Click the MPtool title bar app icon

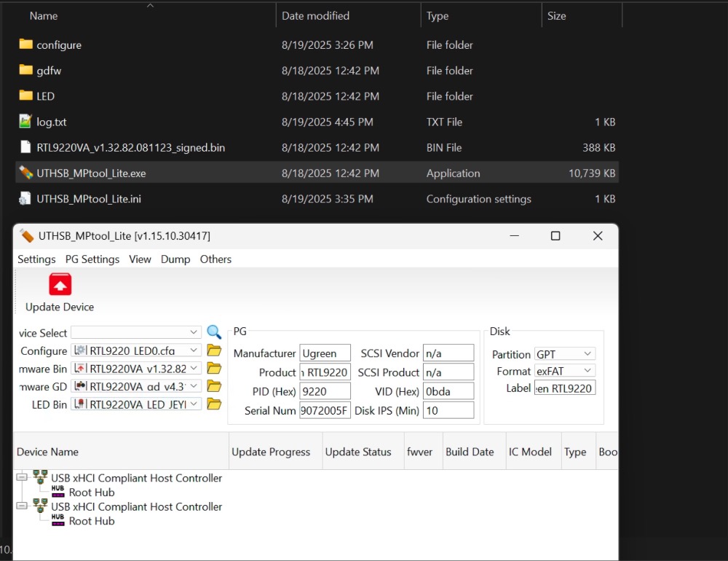[27, 235]
